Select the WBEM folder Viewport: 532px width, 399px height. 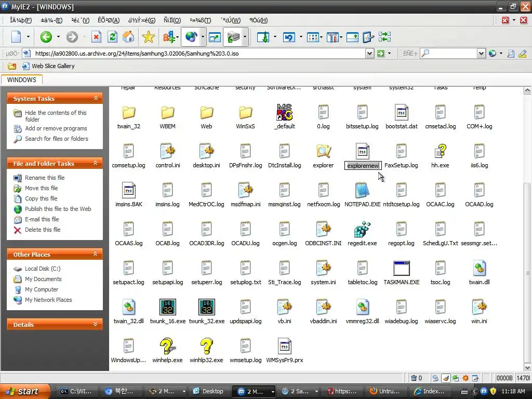click(168, 112)
